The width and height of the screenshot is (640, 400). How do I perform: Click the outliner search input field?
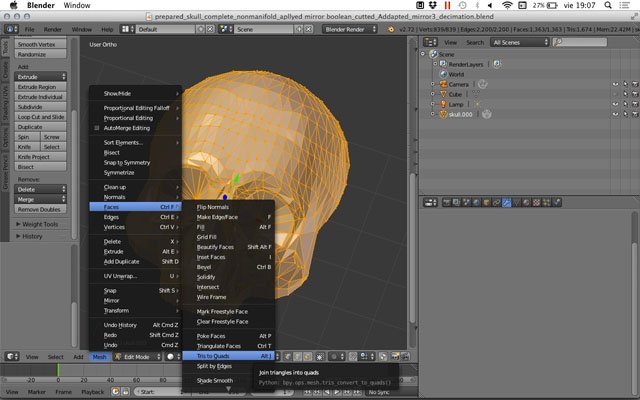[580, 42]
